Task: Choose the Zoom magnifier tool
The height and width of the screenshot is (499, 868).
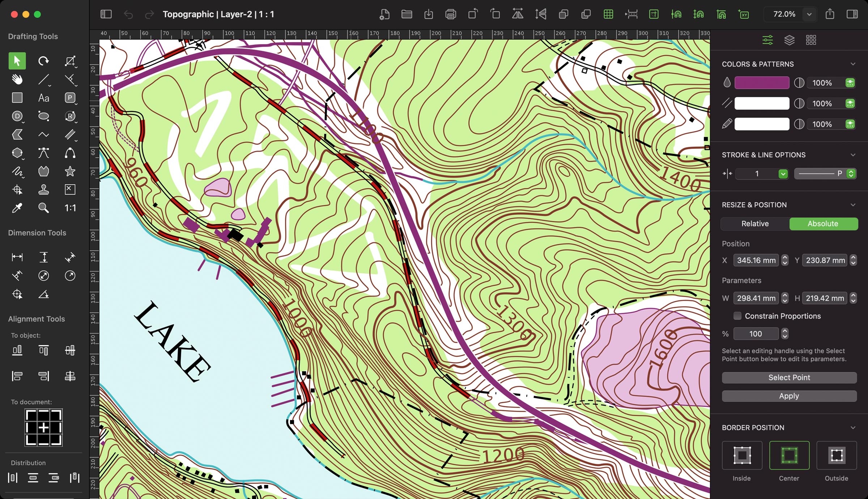Action: pyautogui.click(x=43, y=208)
